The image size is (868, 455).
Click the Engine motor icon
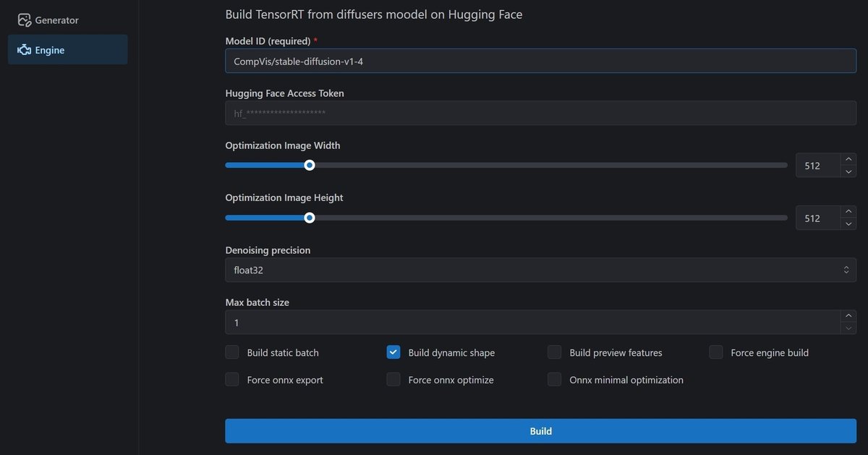[x=25, y=50]
